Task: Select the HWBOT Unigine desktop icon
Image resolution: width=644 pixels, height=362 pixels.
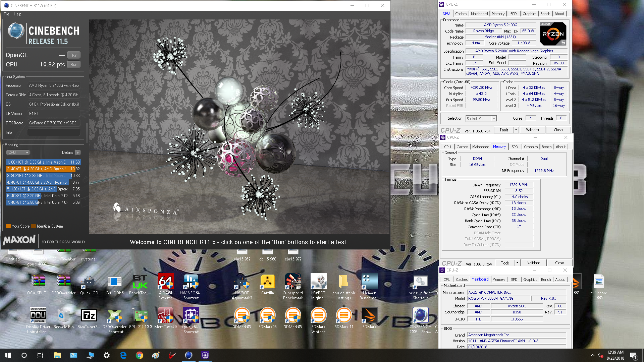Action: [x=318, y=287]
